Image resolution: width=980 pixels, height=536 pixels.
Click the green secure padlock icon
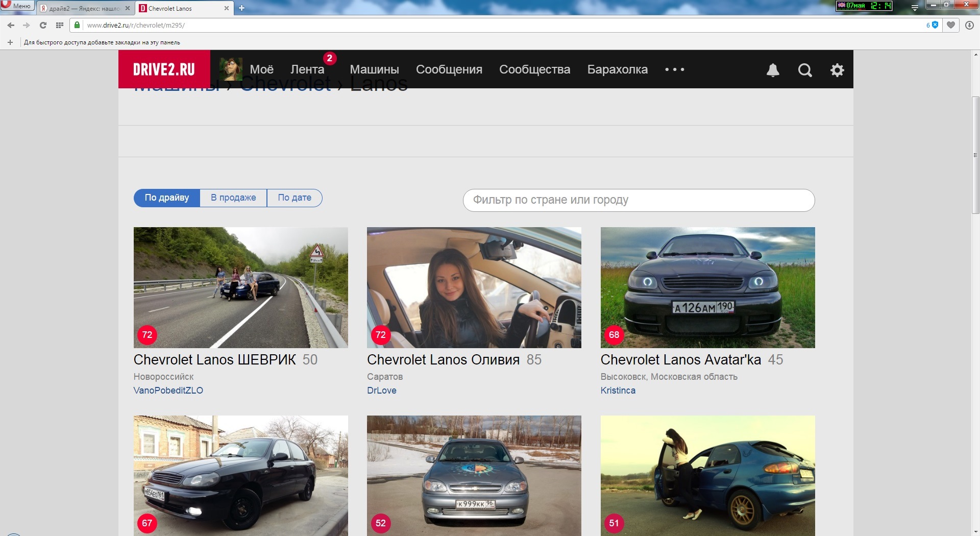[x=77, y=25]
